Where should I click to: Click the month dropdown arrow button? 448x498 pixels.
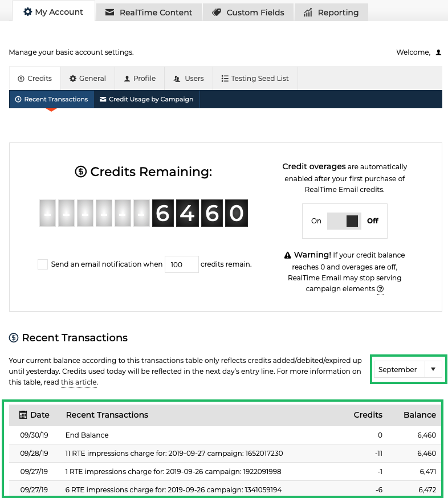coord(433,369)
